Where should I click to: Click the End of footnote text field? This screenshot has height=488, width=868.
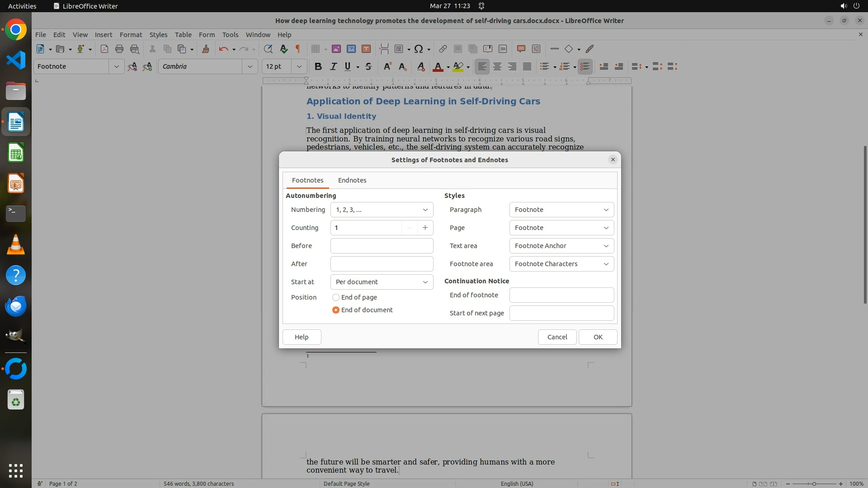[561, 295]
